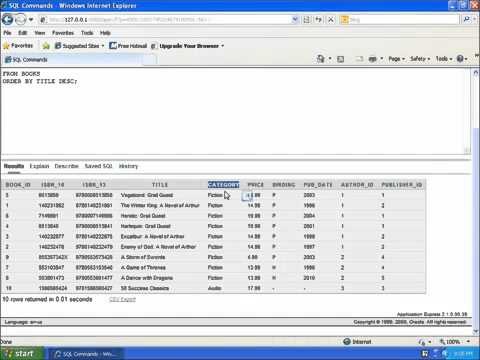The width and height of the screenshot is (480, 360).
Task: Select the 'A Storm of Swords' title cell
Action: point(143,257)
